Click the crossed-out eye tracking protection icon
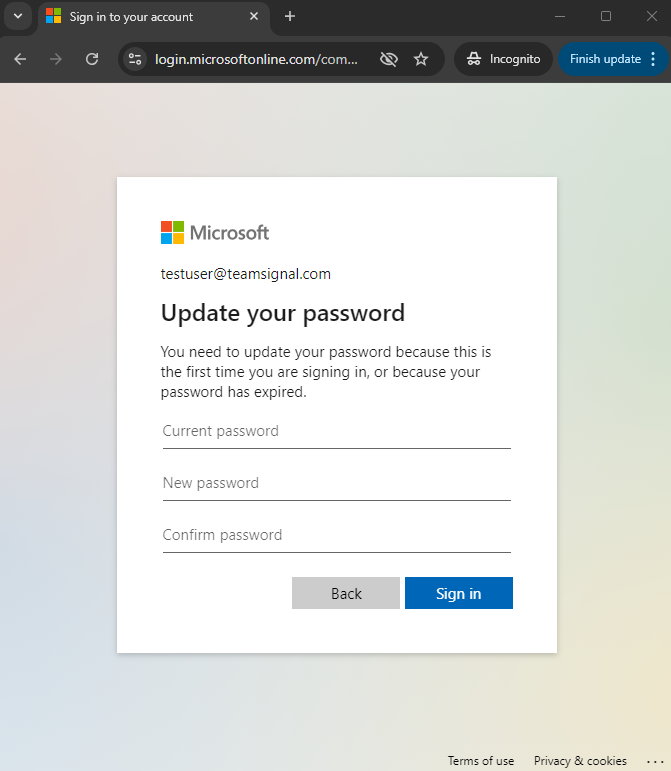 click(x=389, y=59)
